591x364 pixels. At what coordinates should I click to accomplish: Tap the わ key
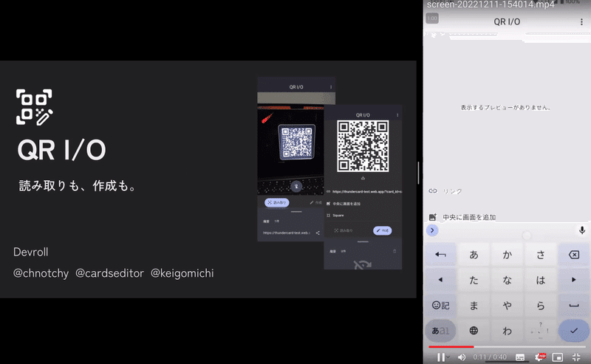click(507, 331)
